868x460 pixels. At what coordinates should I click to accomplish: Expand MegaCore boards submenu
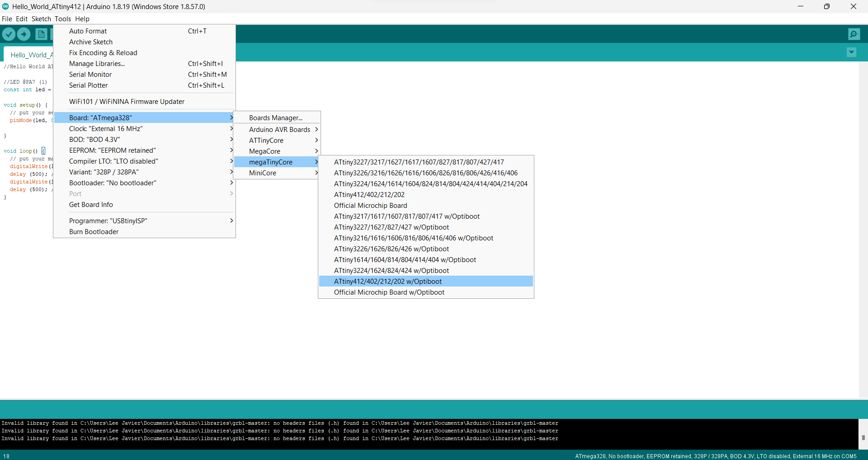(277, 151)
